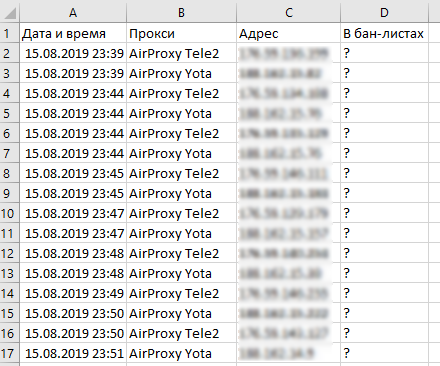Select column C header
The width and height of the screenshot is (440, 366).
(x=289, y=13)
